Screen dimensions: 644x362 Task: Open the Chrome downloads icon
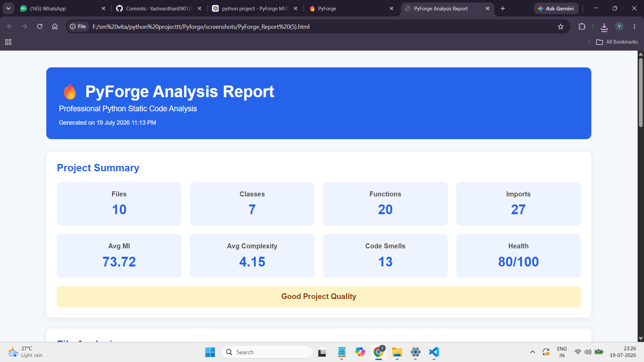click(x=604, y=27)
